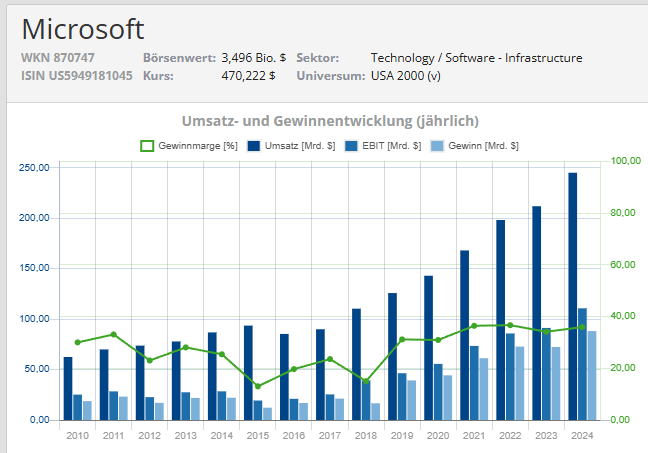The height and width of the screenshot is (453, 648).
Task: Click the Gewinnmarge data point for 2018
Action: coord(366,381)
